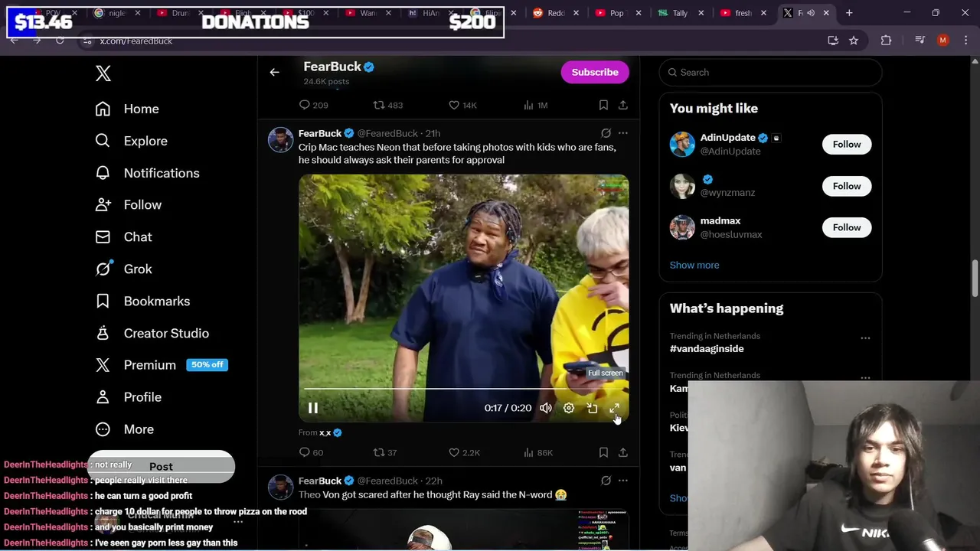Enter full screen on the video
This screenshot has width=980, height=551.
[x=615, y=408]
